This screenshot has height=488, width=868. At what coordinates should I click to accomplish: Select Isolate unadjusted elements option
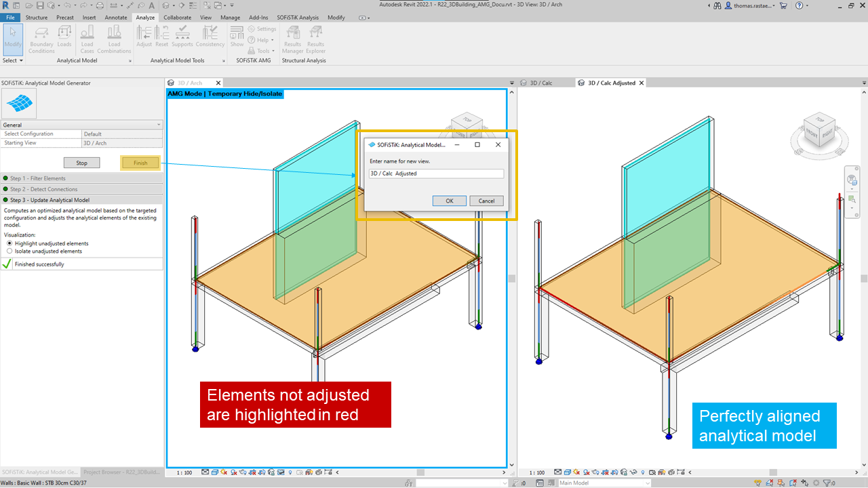point(44,251)
